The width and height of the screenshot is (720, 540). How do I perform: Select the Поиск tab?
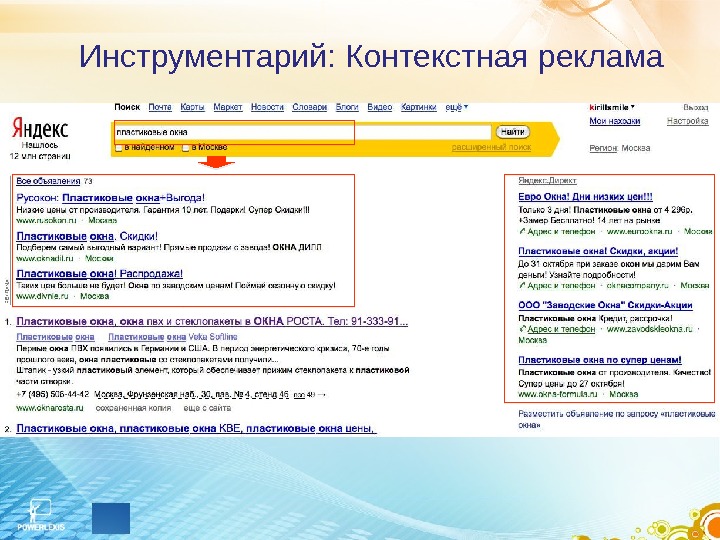point(127,107)
